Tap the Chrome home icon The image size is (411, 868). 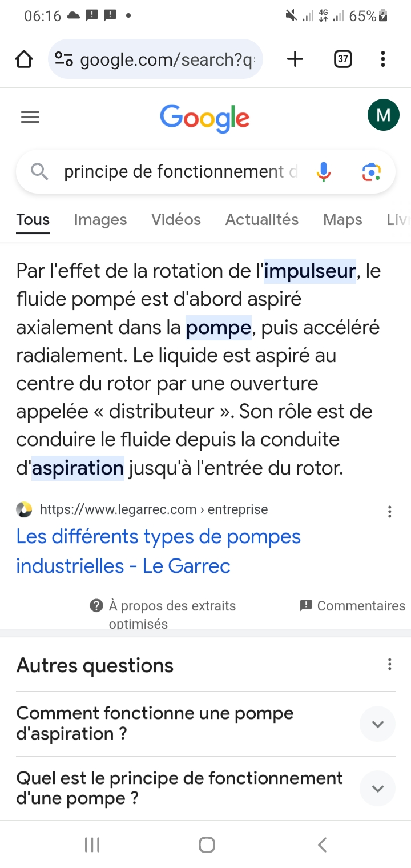24,59
